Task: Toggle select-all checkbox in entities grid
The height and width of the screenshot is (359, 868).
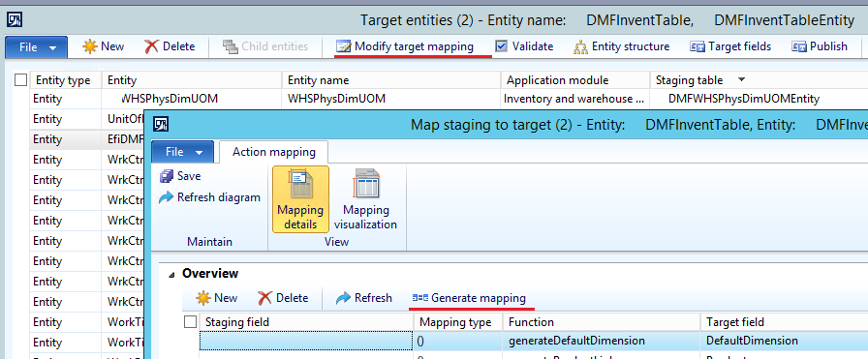Action: click(x=20, y=80)
